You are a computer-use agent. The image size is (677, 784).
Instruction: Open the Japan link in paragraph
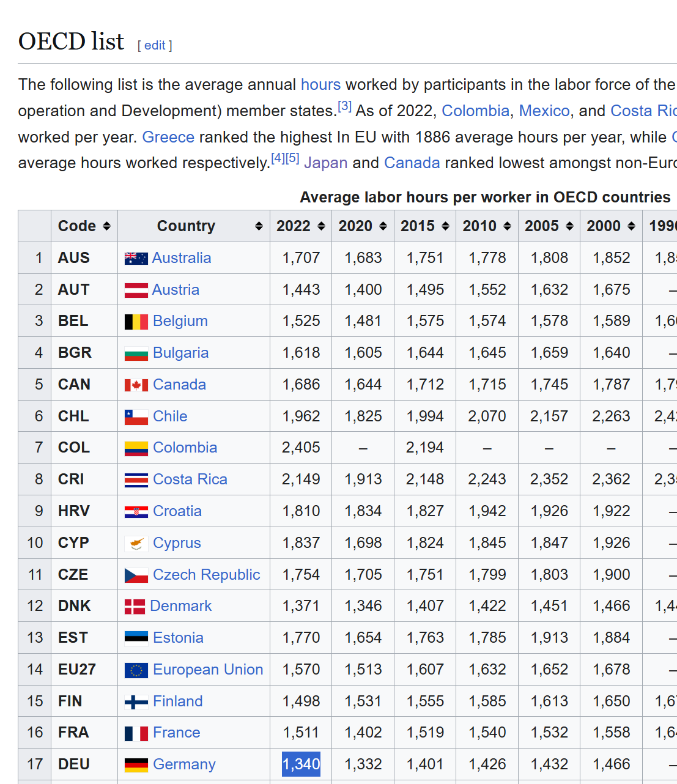click(325, 163)
